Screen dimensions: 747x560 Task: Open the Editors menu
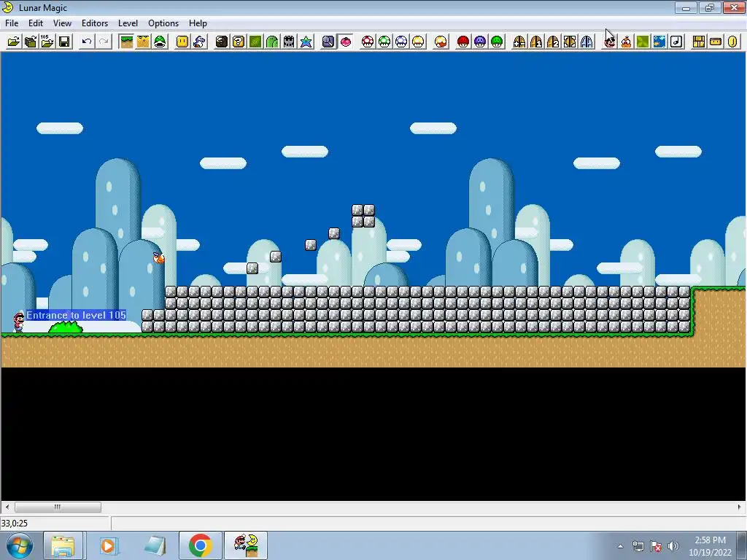pos(95,23)
